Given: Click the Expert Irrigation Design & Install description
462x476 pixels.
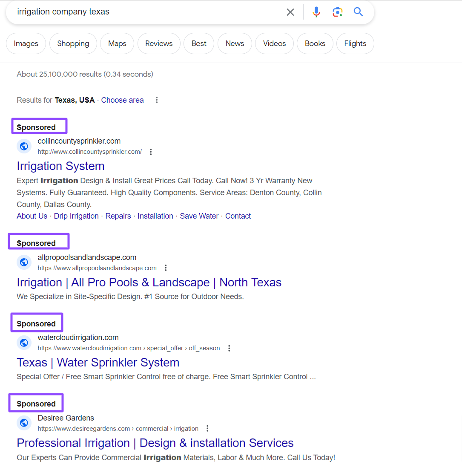Looking at the screenshot, I should tap(169, 193).
